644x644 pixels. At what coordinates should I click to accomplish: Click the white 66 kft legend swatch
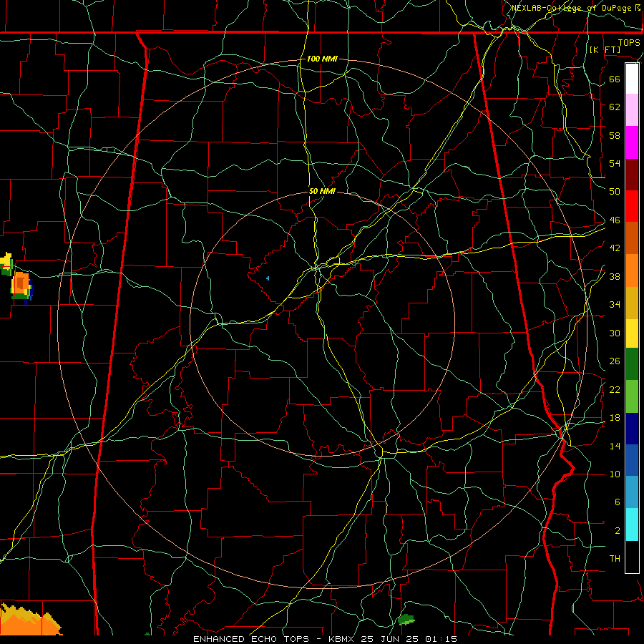pyautogui.click(x=632, y=79)
